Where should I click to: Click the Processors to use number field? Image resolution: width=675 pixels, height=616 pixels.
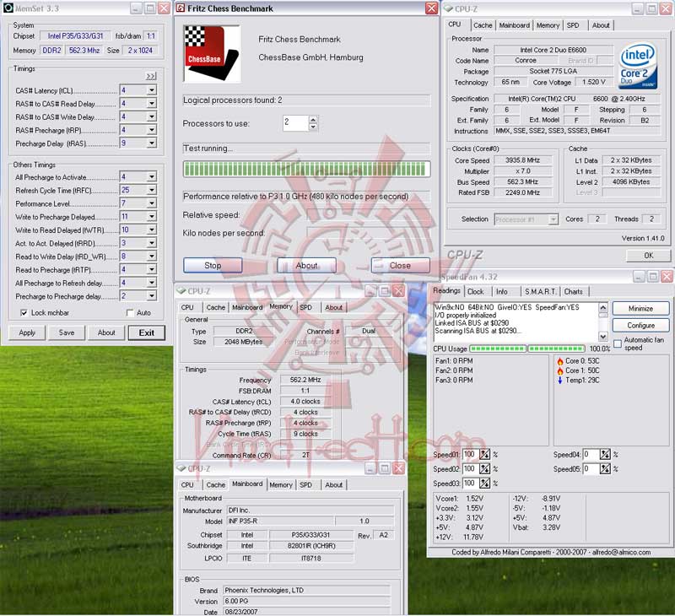point(295,123)
